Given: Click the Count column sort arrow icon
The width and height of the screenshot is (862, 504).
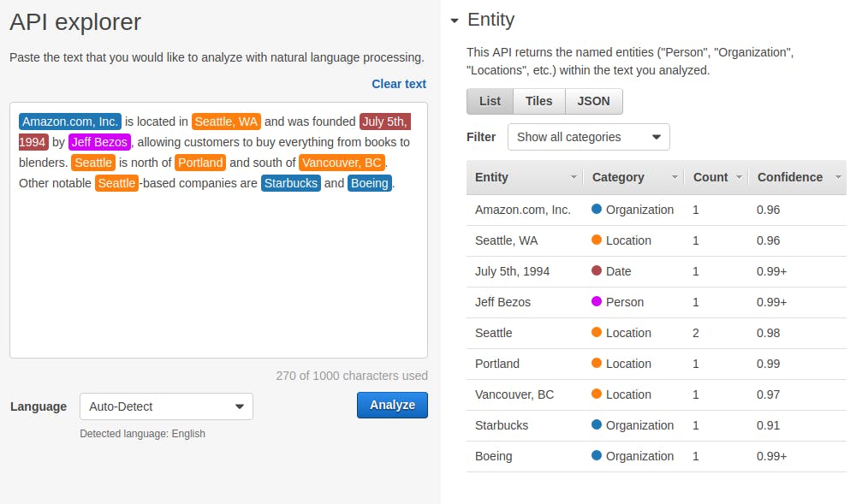Looking at the screenshot, I should point(738,177).
